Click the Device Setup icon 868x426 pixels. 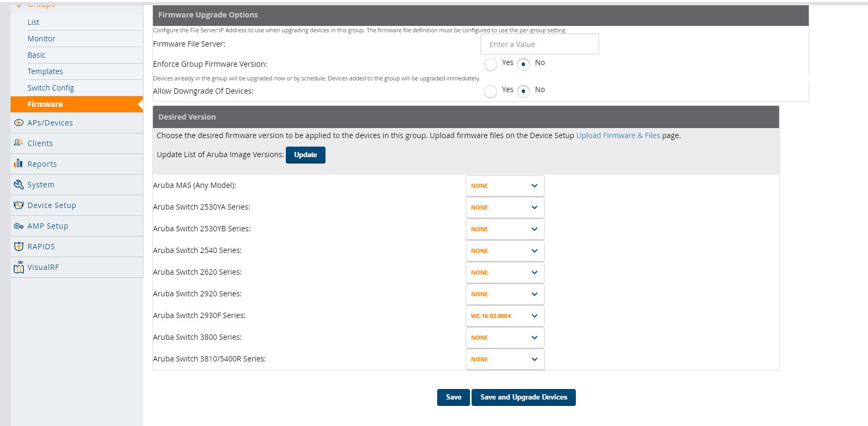click(x=19, y=205)
